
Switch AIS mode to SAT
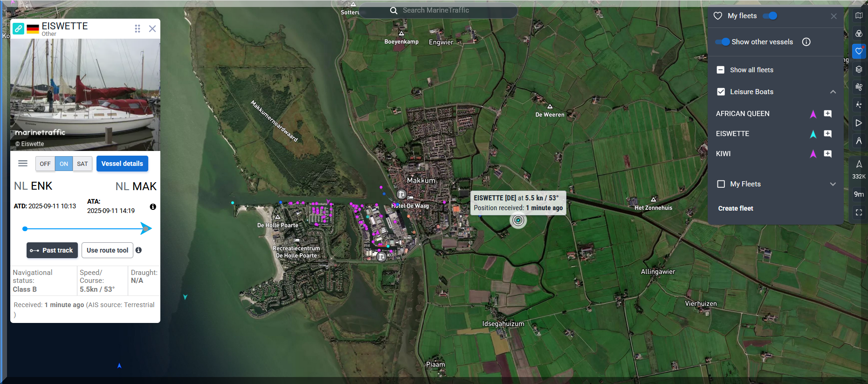coord(82,164)
